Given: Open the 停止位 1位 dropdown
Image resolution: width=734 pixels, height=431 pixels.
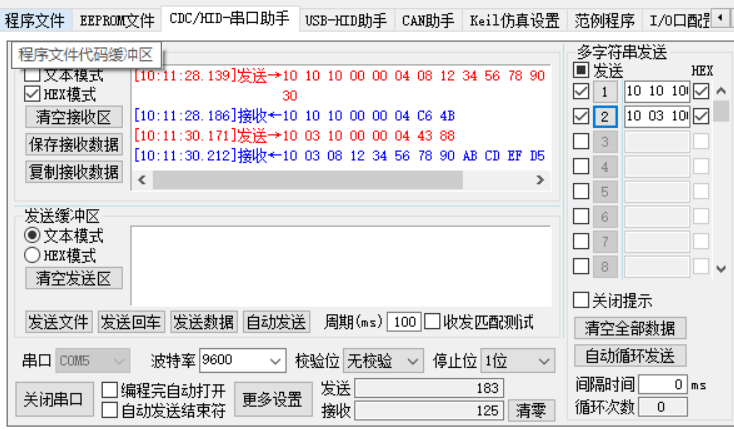Looking at the screenshot, I should pyautogui.click(x=517, y=360).
